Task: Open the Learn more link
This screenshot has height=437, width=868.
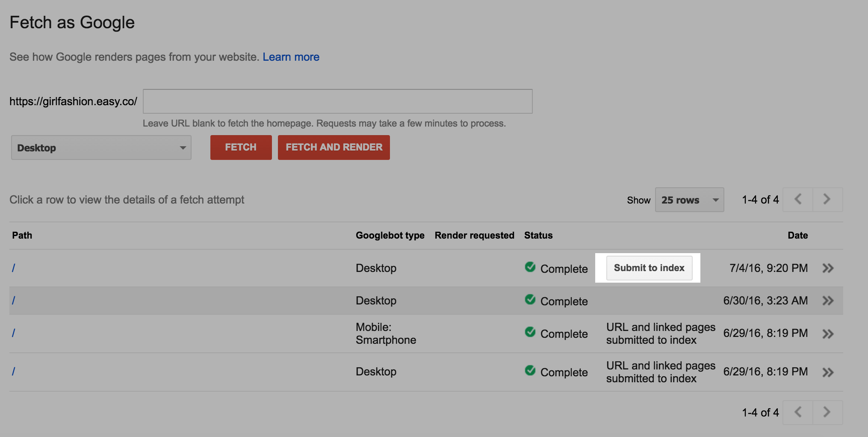Action: (291, 57)
